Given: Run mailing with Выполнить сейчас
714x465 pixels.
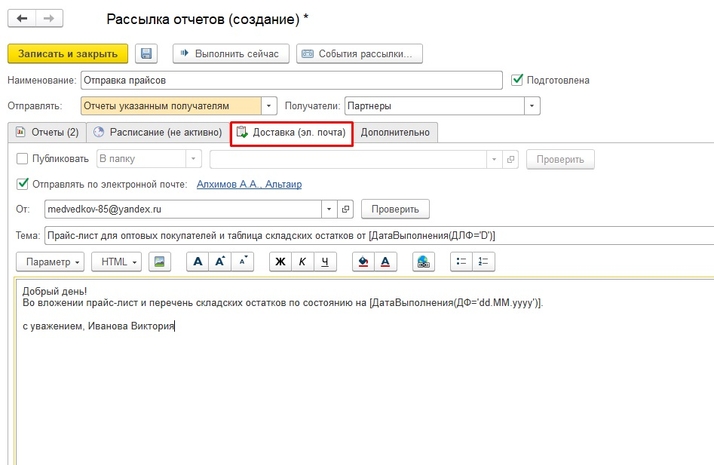Looking at the screenshot, I should coord(231,54).
